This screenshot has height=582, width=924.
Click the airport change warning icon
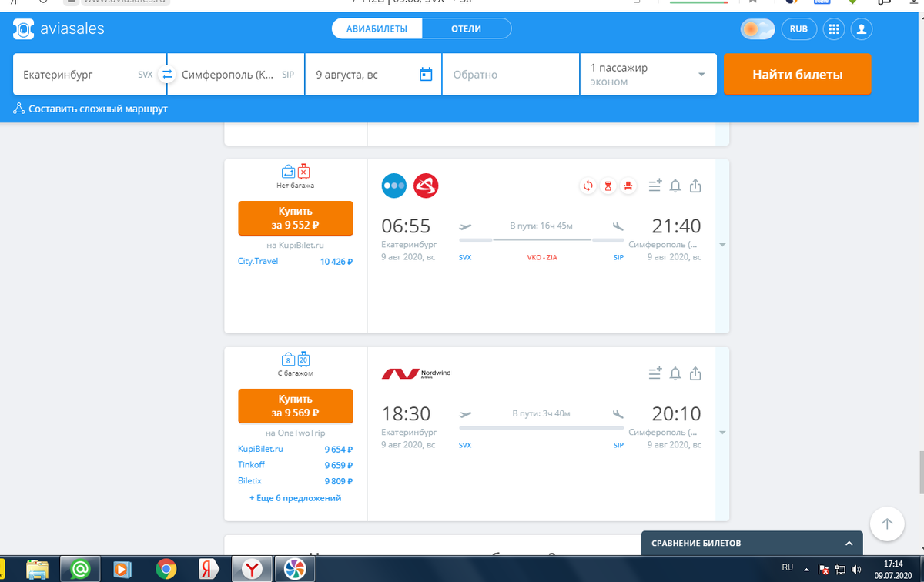(x=588, y=186)
